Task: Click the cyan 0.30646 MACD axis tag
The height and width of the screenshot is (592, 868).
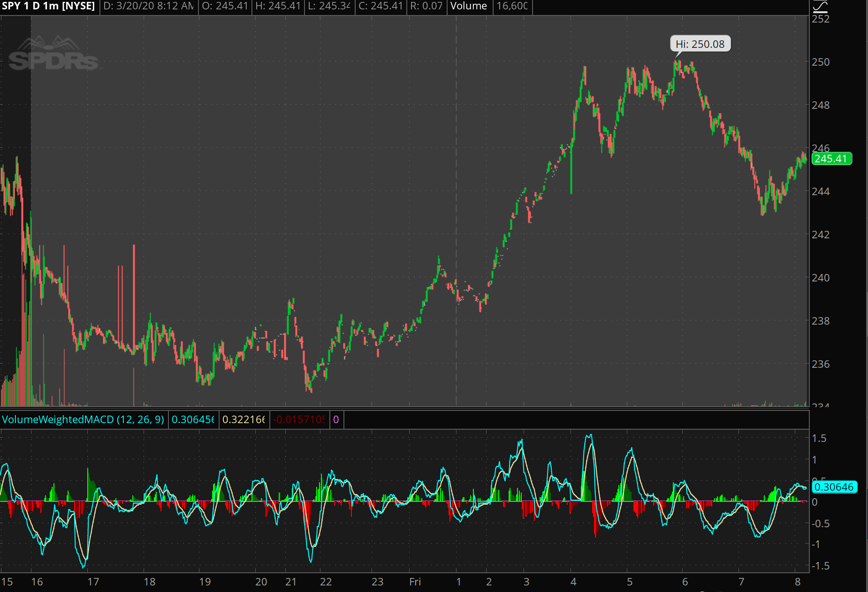Action: tap(834, 487)
